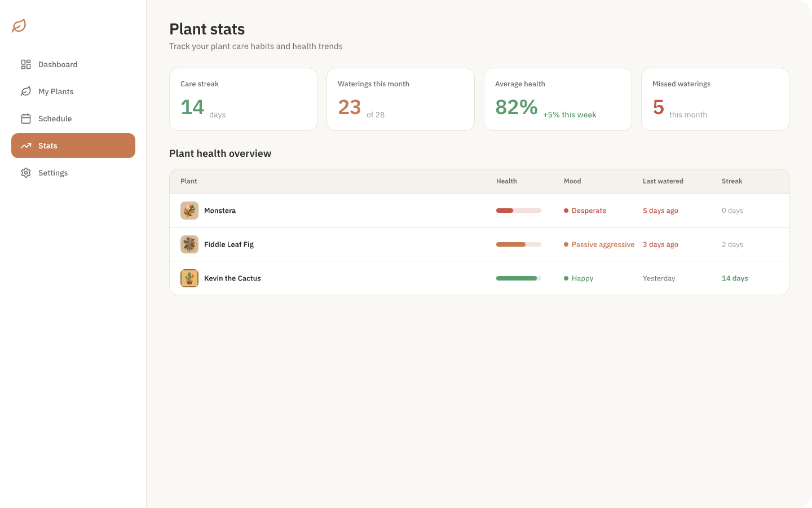Sort table by Last watered column
812x508 pixels.
pyautogui.click(x=663, y=181)
